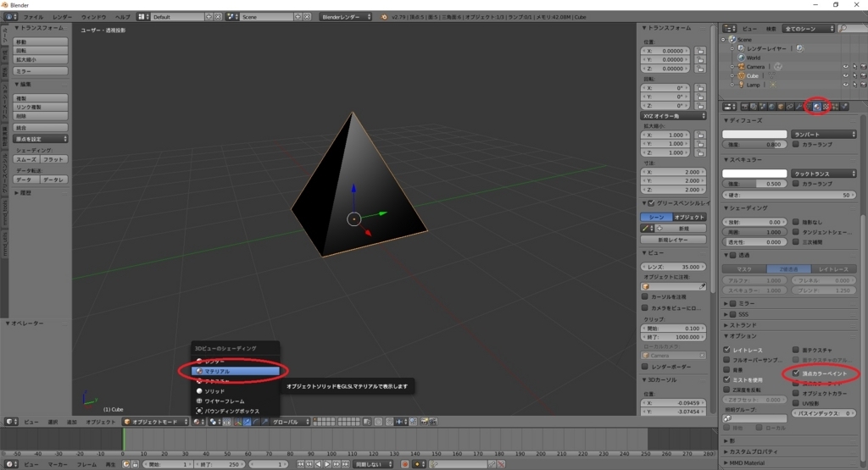Play the animation in reverse
Screen dimensions: 868x470
pyautogui.click(x=319, y=464)
